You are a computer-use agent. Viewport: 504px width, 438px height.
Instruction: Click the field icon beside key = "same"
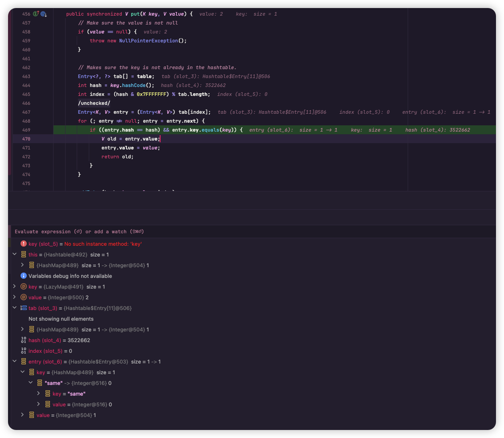[x=48, y=394]
